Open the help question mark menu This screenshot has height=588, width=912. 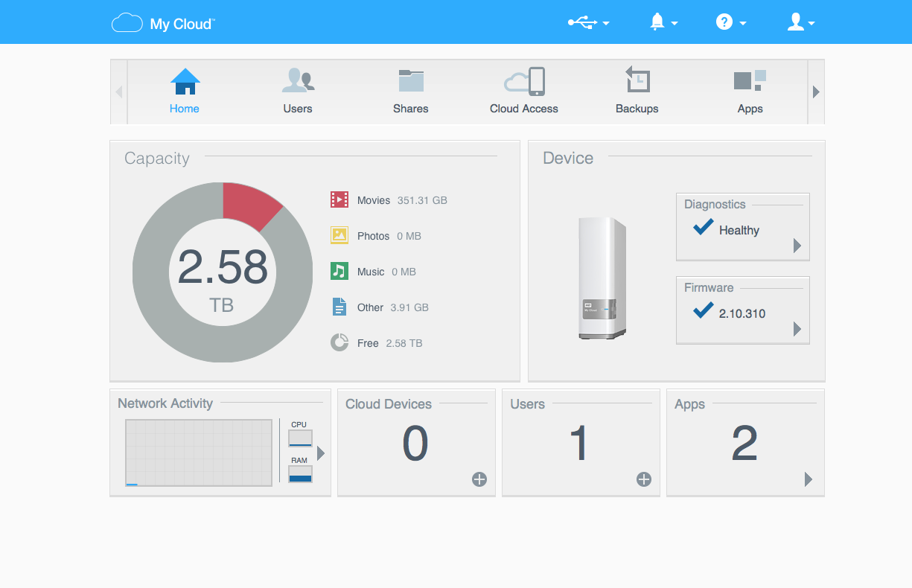(x=730, y=22)
